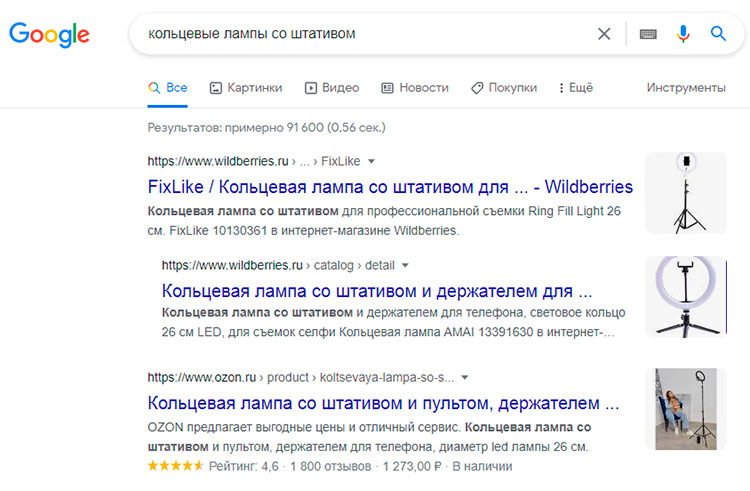Expand dropdown arrow next to FixLike URL

point(371,161)
